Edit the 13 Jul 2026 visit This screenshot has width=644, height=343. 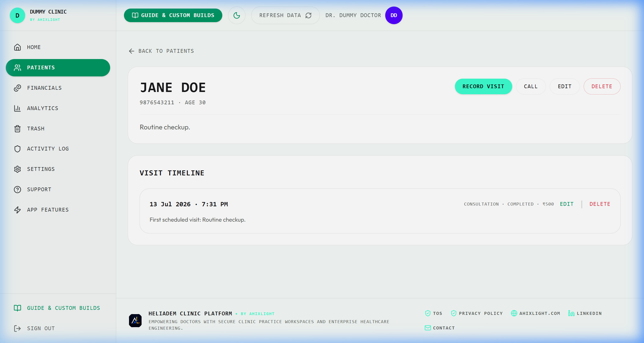567,204
